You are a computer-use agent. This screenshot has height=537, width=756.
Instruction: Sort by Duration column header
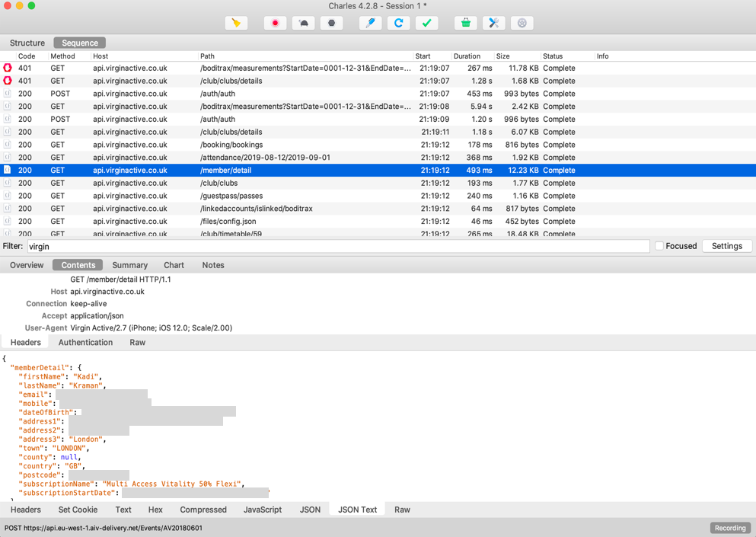tap(467, 56)
